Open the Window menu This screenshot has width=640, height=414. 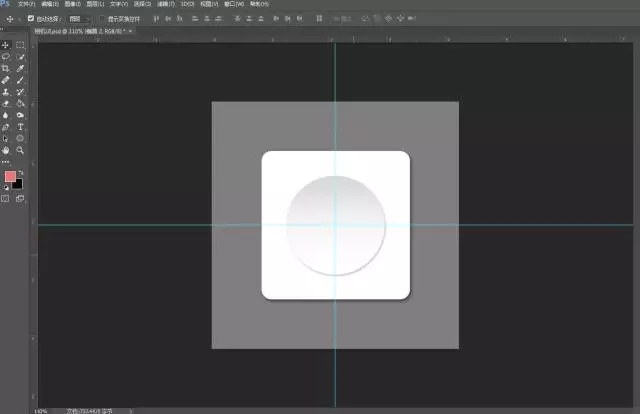coord(234,4)
